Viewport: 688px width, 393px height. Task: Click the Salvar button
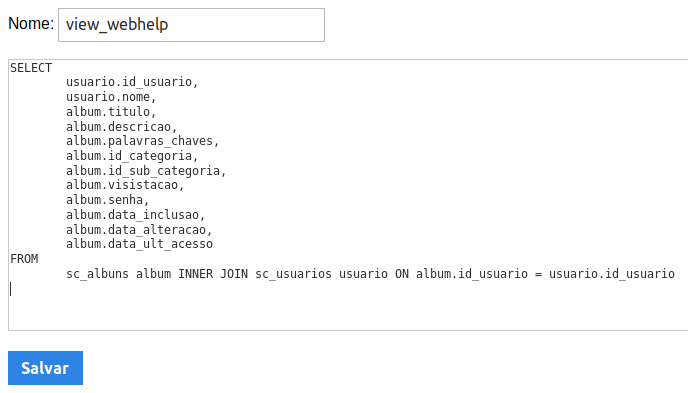[x=45, y=368]
